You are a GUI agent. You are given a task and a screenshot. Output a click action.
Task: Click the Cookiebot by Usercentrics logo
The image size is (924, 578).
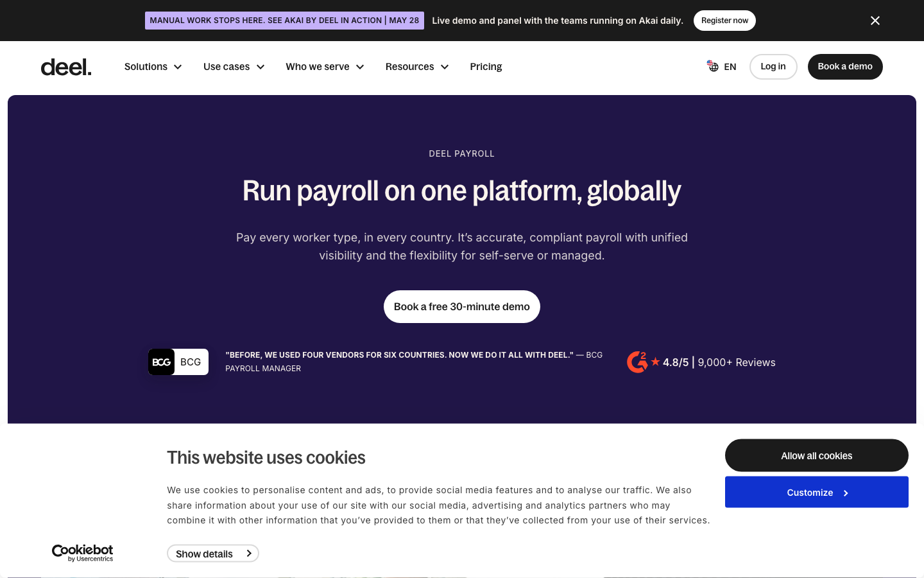tap(83, 553)
